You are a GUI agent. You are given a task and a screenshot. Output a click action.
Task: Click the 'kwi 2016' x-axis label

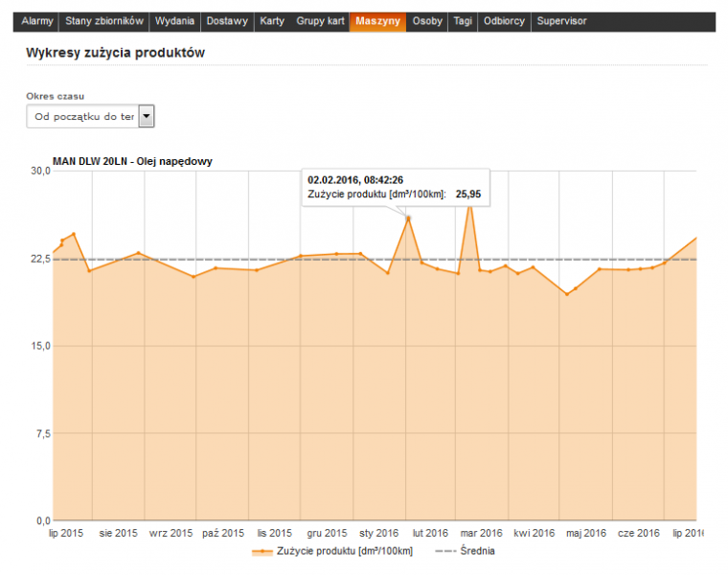point(535,533)
